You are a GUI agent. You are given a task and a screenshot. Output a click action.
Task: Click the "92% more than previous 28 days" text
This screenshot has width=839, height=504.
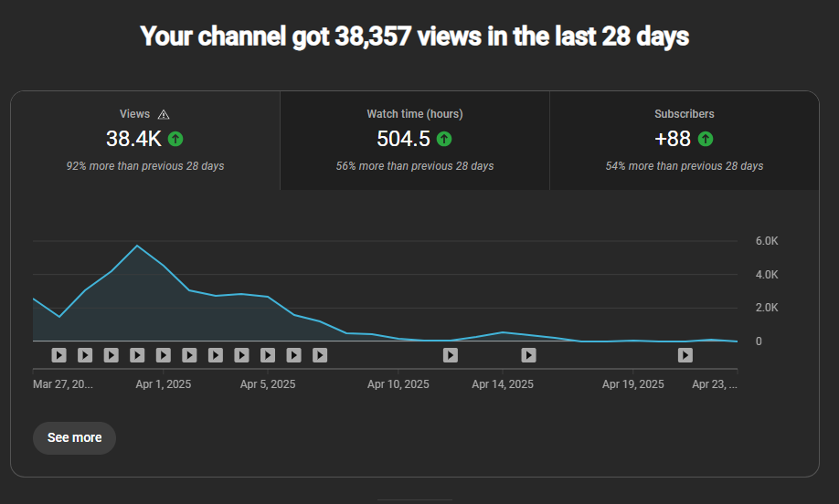tap(145, 166)
